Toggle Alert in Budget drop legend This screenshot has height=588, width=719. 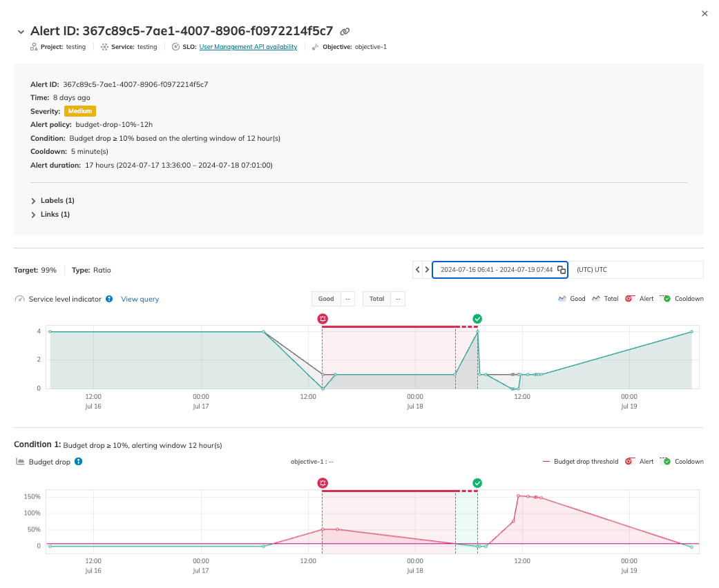click(x=639, y=462)
